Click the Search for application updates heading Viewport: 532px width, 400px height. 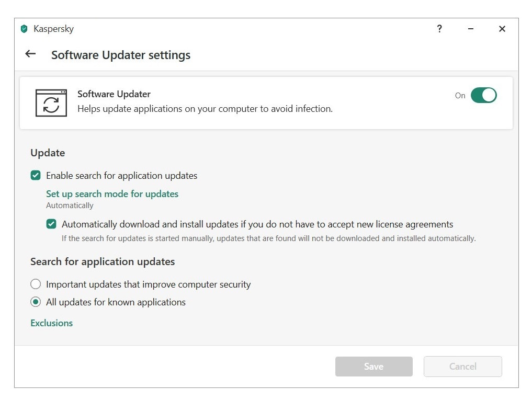(103, 261)
